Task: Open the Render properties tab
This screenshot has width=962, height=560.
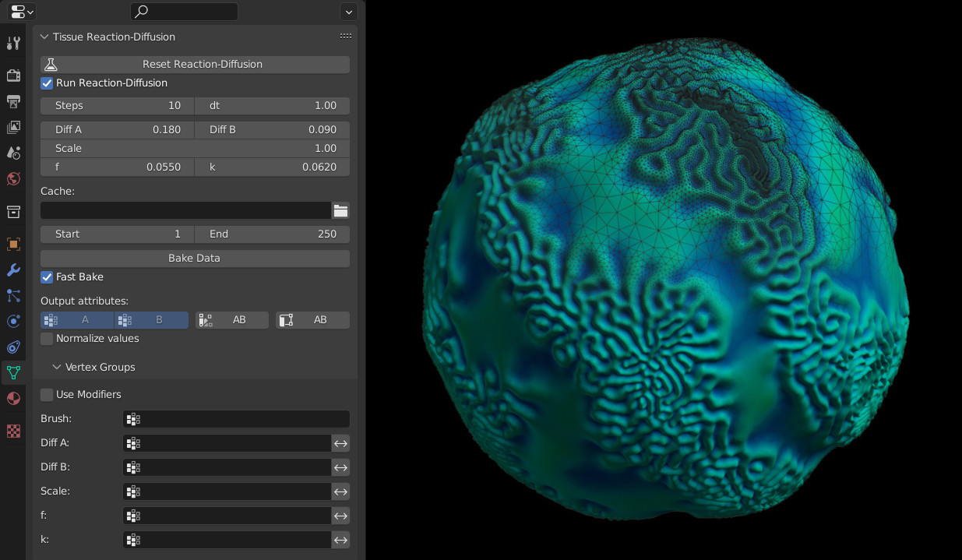Action: point(12,76)
